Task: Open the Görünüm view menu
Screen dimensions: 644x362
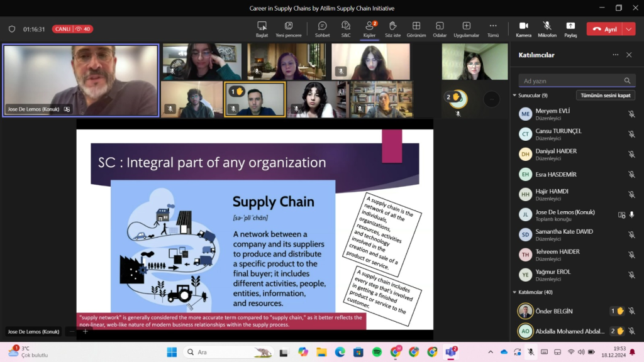Action: click(416, 29)
